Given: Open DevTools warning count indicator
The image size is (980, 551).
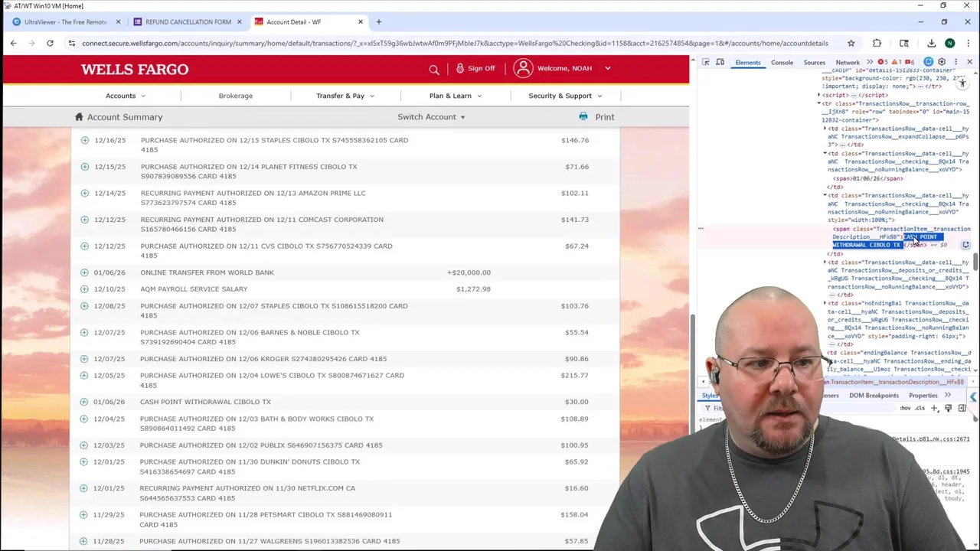Looking at the screenshot, I should pos(898,62).
